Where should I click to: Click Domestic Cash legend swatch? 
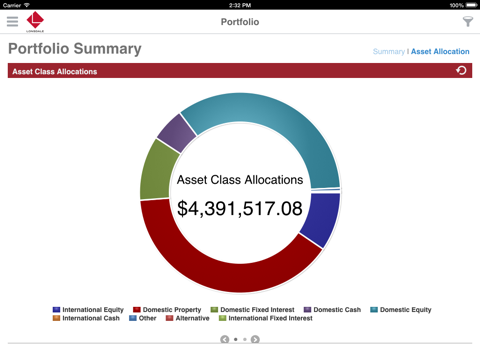pyautogui.click(x=307, y=310)
